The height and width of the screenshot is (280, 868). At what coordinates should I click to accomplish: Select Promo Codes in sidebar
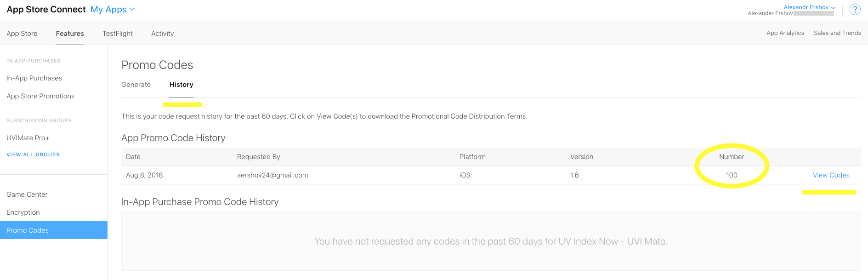coord(28,230)
